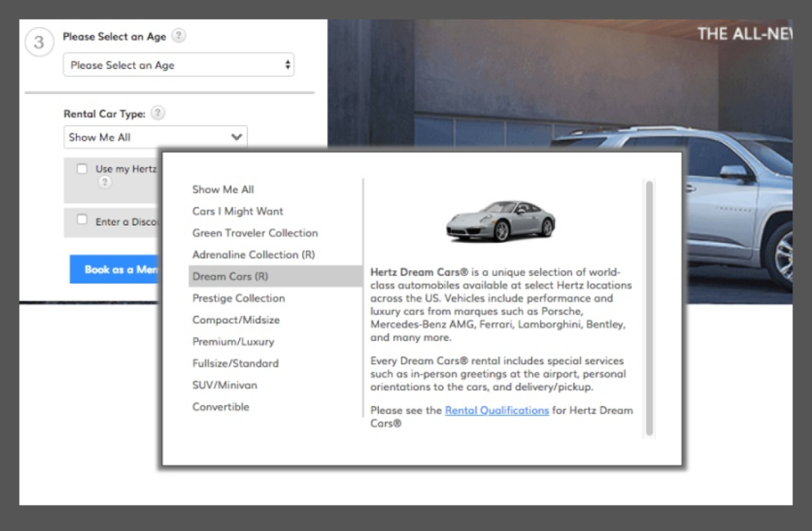Click the help icon below Use my Hertz
Viewport: 812px width, 531px height.
[105, 182]
